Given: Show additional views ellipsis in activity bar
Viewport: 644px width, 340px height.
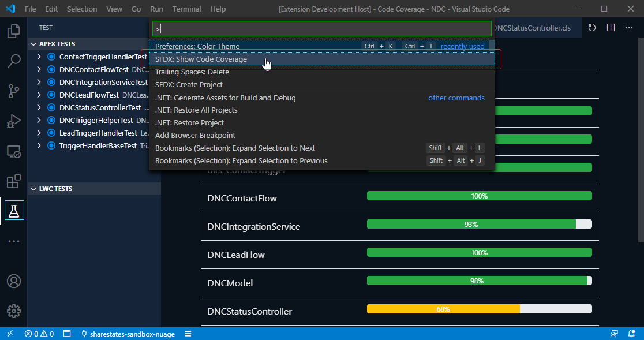Looking at the screenshot, I should click(x=13, y=241).
